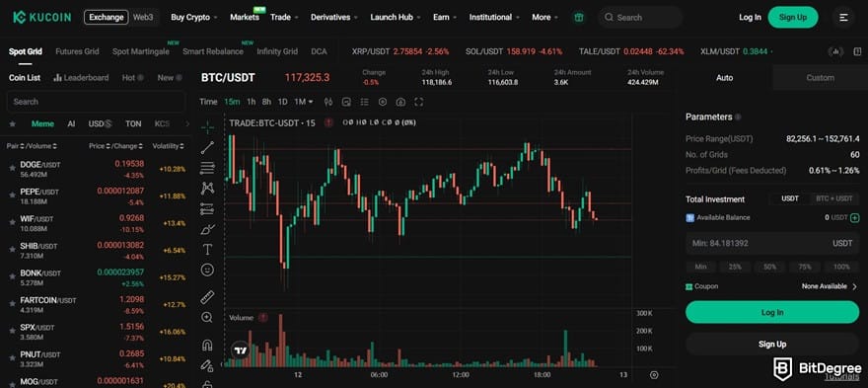Open the emoji icons tool

(207, 270)
